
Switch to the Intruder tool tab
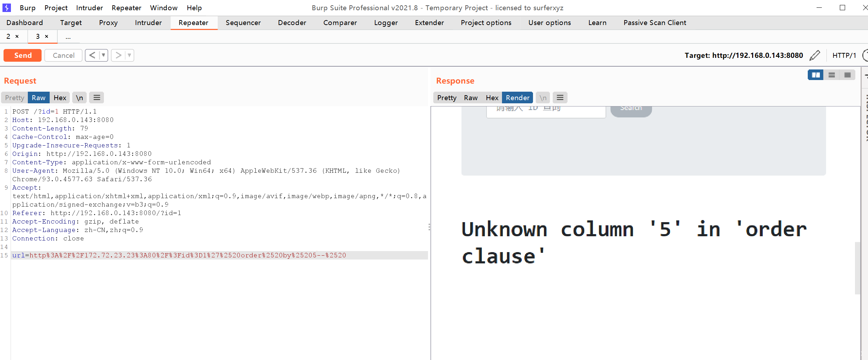[x=148, y=23]
